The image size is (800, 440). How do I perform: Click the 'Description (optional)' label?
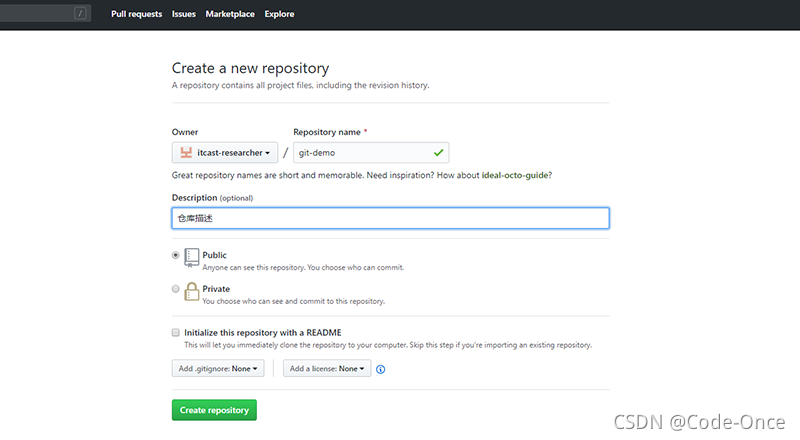point(212,198)
